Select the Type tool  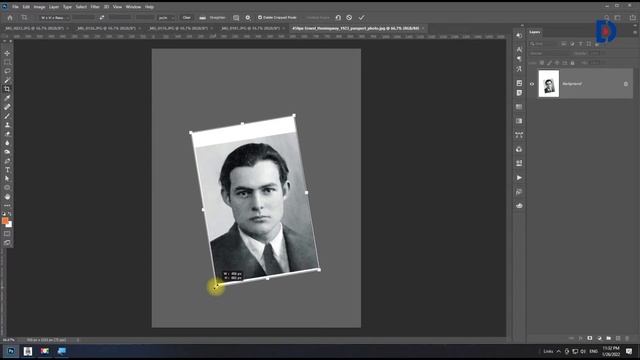[7, 170]
